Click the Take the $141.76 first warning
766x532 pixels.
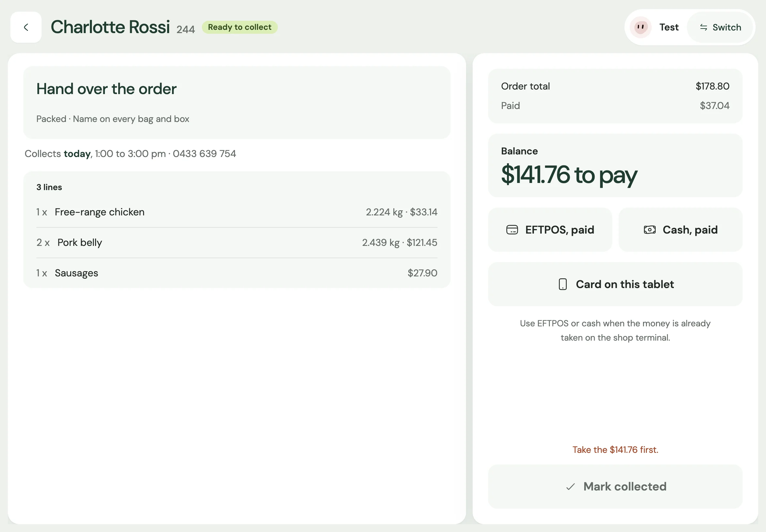click(615, 450)
